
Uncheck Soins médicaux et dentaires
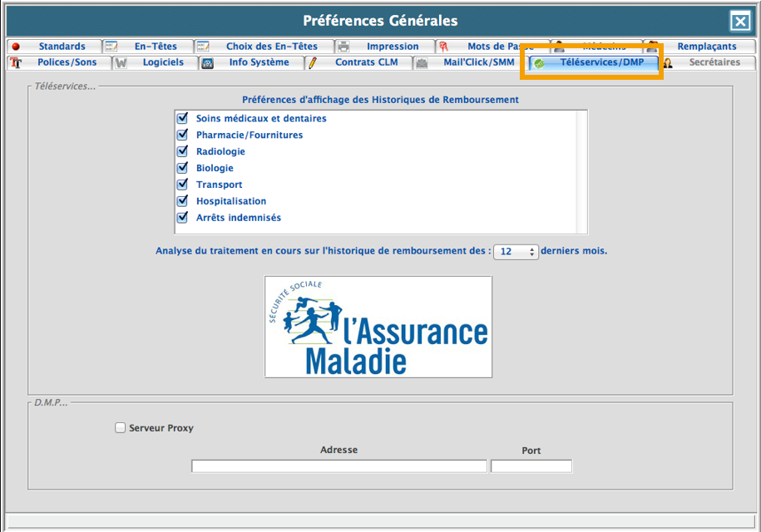pos(182,118)
